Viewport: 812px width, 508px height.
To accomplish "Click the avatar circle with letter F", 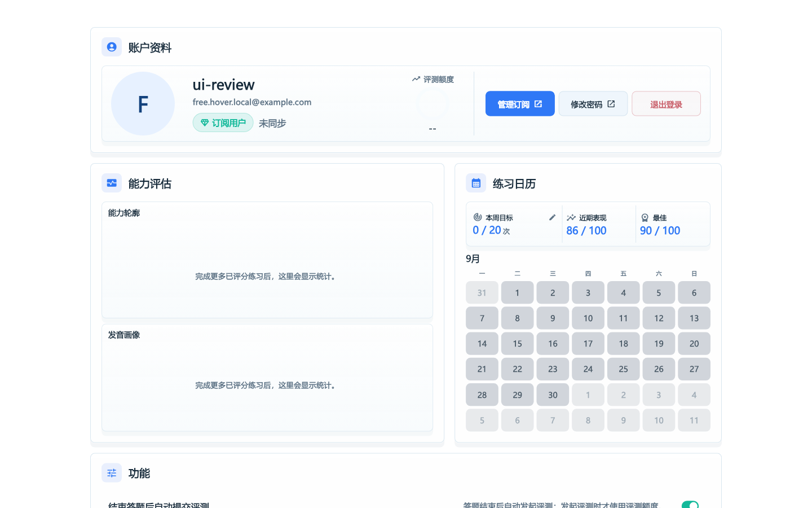I will (143, 103).
